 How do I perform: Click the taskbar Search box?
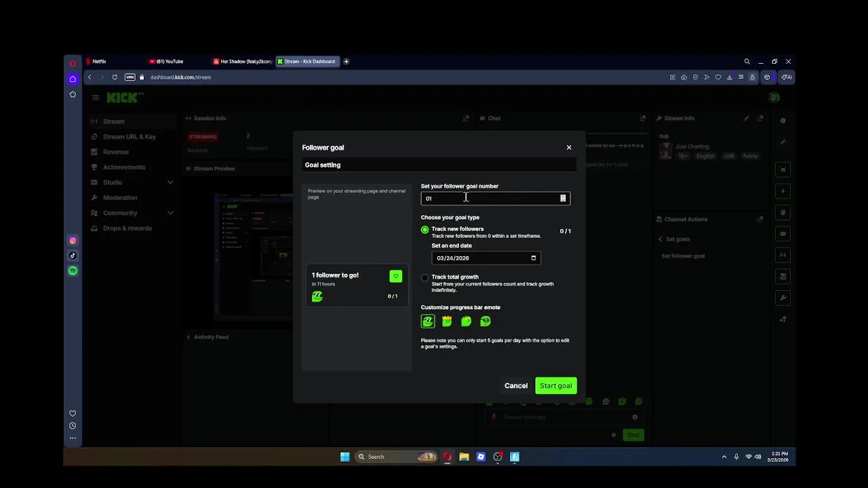396,457
